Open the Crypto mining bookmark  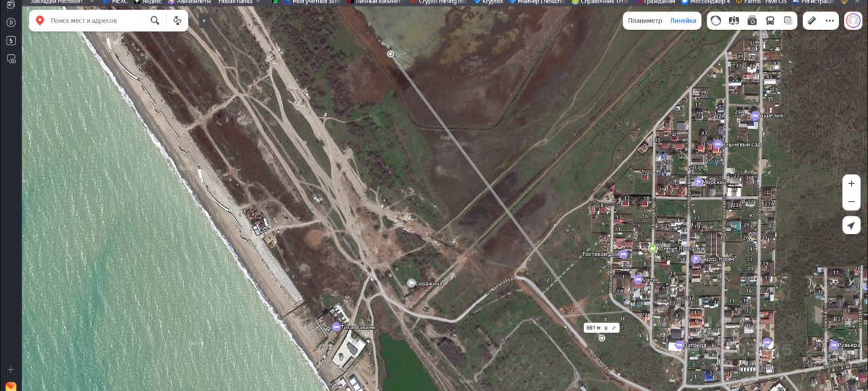click(x=437, y=2)
